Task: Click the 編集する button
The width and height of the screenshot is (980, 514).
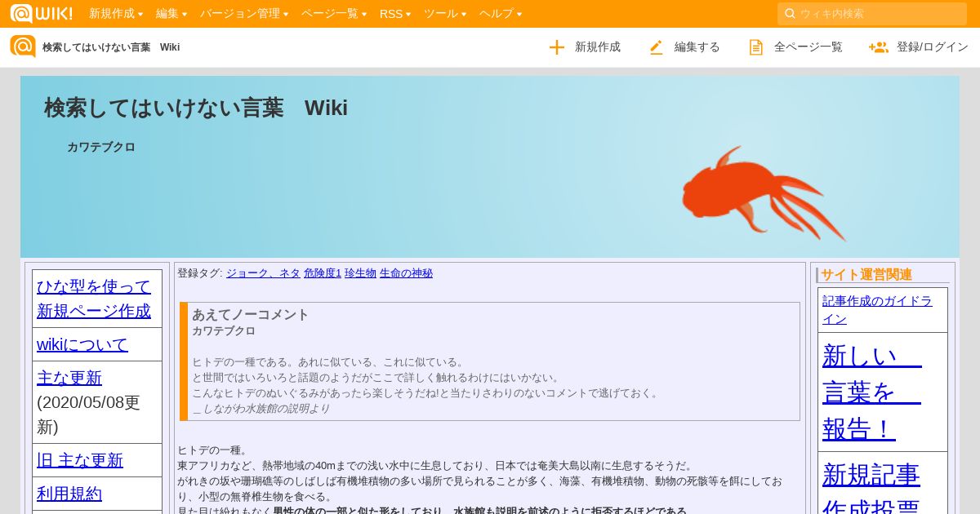Action: coord(684,47)
